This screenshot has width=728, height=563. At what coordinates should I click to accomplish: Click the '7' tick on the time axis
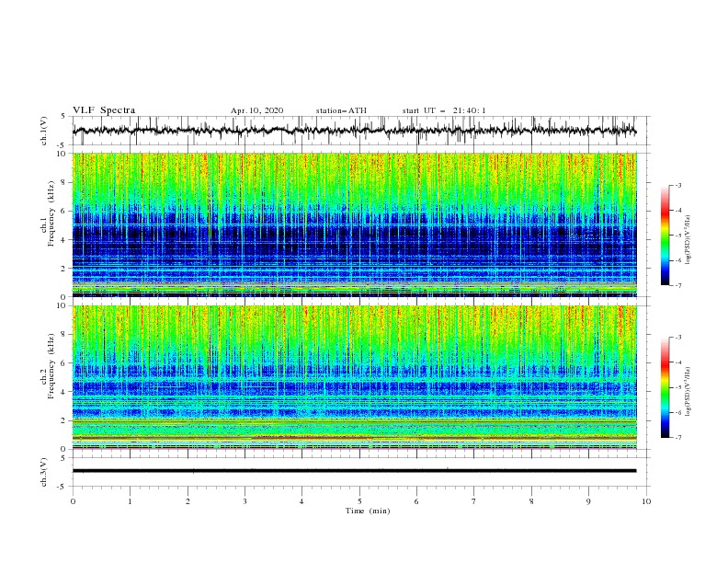(474, 501)
